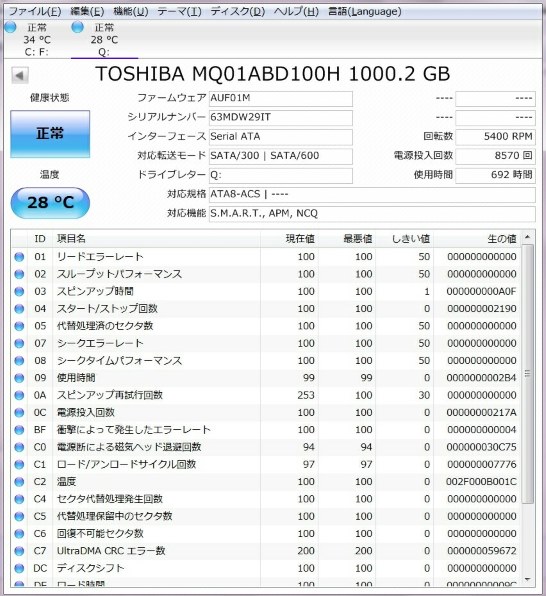Click the status icon for row DC
546x596 pixels.
tap(19, 568)
